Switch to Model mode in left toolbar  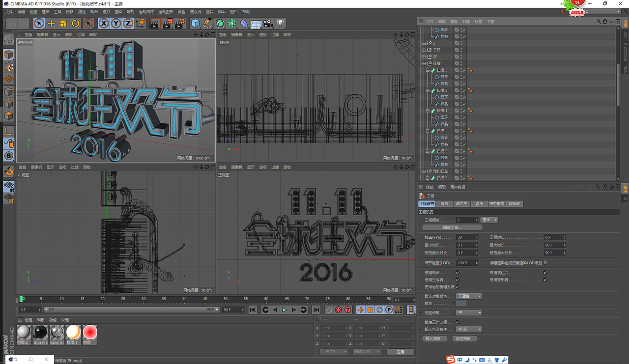point(9,55)
